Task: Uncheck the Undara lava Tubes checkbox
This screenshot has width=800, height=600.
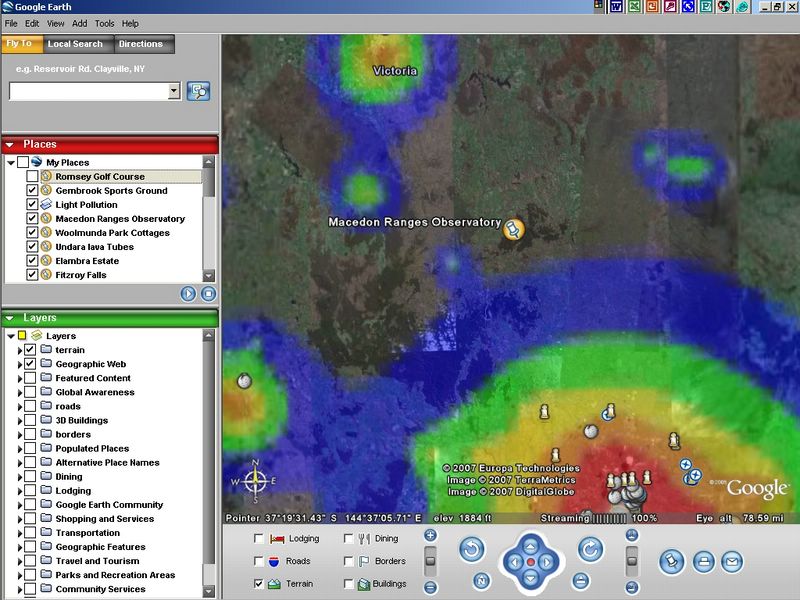Action: pyautogui.click(x=32, y=246)
